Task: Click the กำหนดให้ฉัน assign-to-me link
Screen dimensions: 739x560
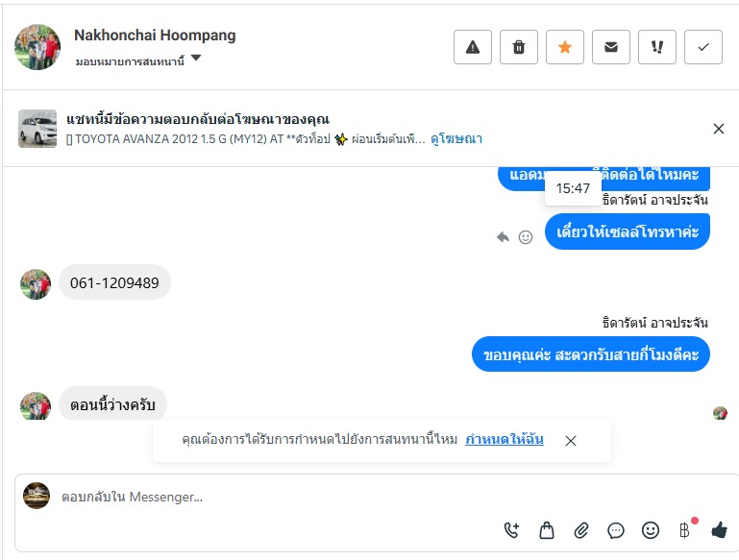Action: 505,440
